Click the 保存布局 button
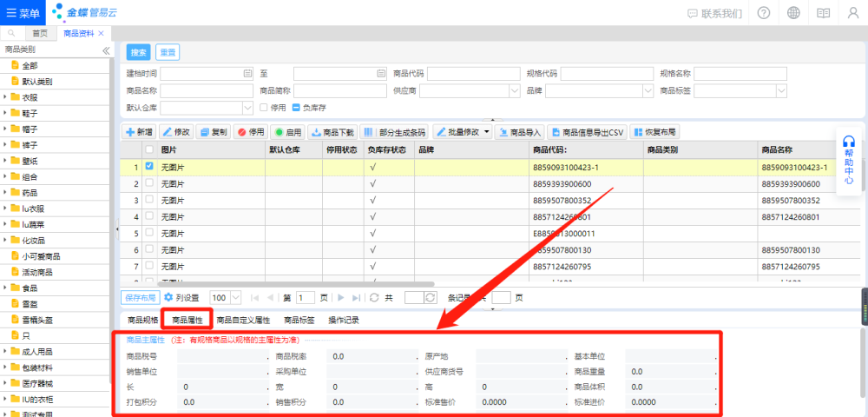The height and width of the screenshot is (417, 868). click(141, 297)
